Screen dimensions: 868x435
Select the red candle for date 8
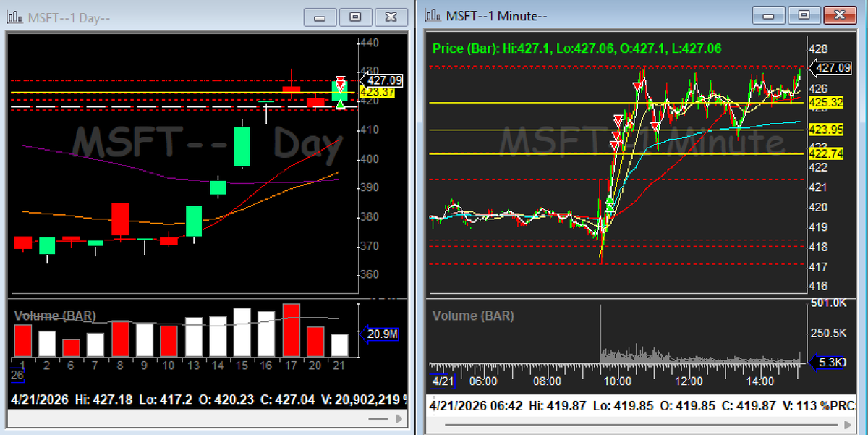coord(120,219)
